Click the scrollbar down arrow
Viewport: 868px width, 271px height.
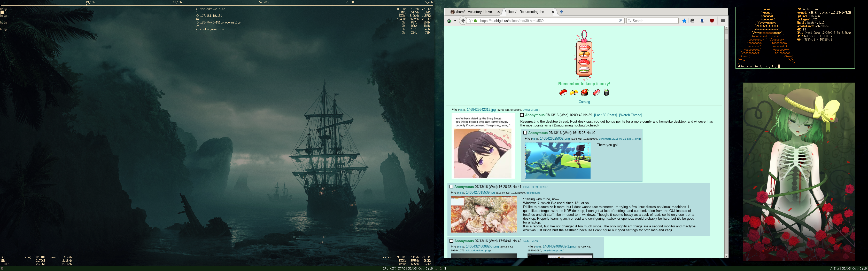[x=726, y=256]
